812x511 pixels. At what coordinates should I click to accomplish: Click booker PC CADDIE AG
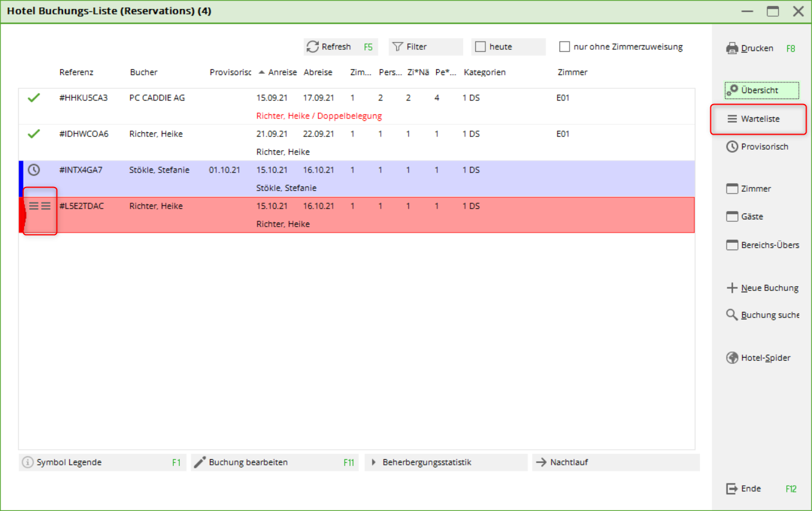[157, 97]
